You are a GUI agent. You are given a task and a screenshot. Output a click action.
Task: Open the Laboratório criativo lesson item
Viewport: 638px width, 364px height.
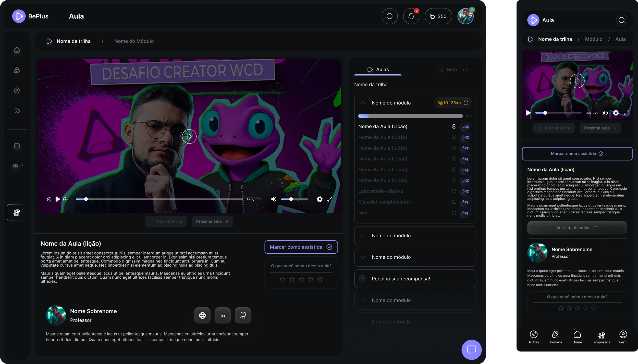(415, 191)
